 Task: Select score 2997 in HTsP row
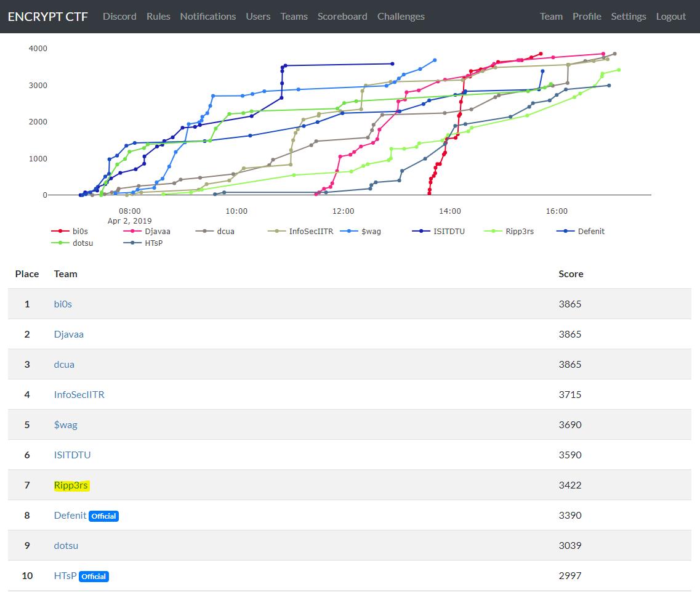coord(570,575)
